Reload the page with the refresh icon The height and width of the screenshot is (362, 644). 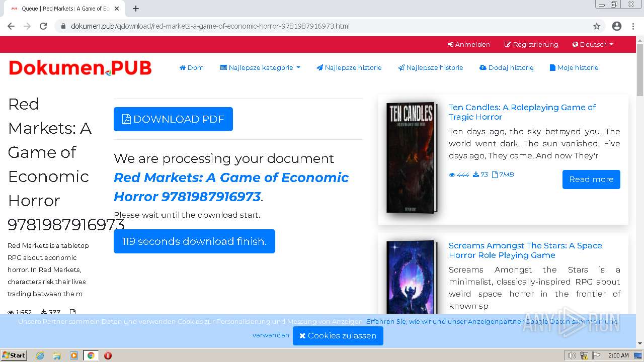pyautogui.click(x=43, y=26)
